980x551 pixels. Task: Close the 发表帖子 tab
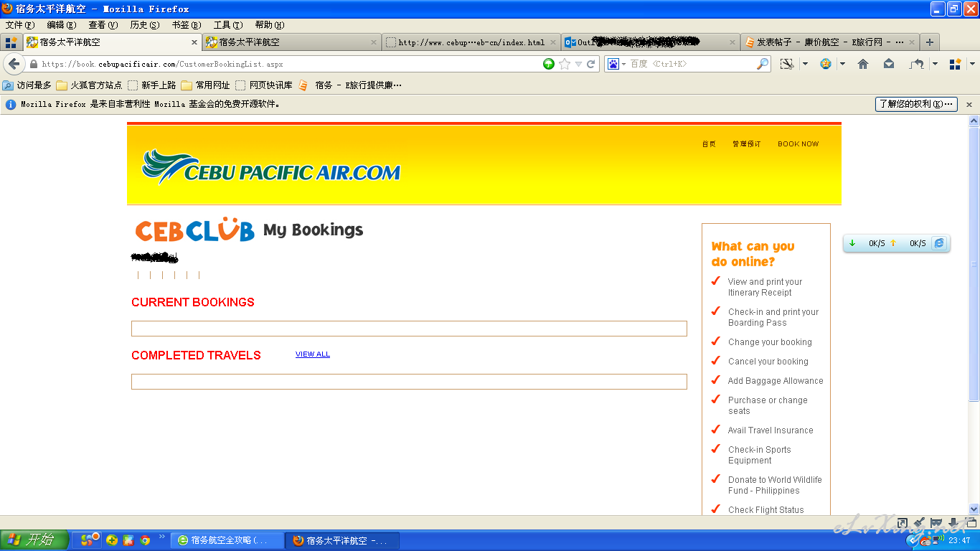(x=912, y=42)
